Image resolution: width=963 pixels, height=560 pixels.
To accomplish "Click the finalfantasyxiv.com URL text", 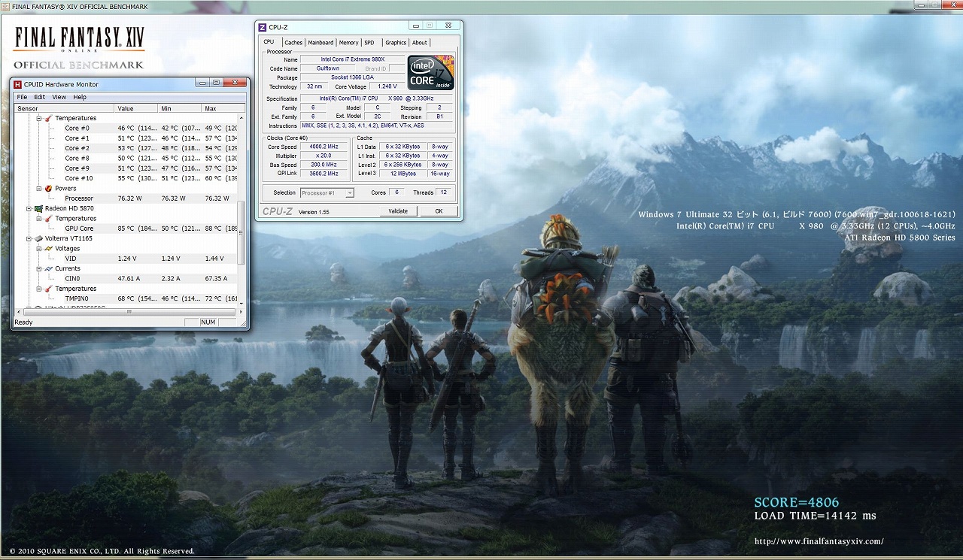I will [819, 541].
